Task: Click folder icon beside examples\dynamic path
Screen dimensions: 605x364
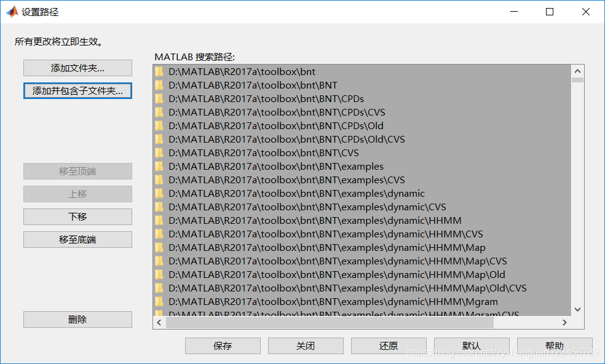Action: coord(159,194)
